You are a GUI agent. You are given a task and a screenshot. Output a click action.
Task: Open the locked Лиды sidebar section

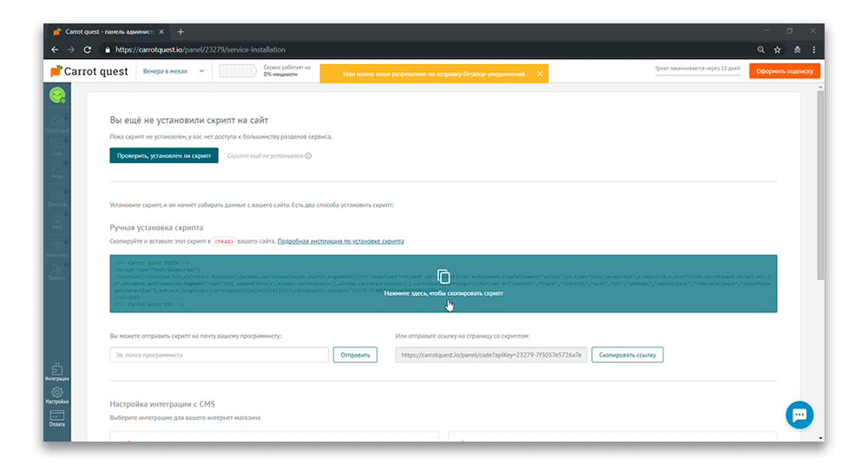click(57, 169)
